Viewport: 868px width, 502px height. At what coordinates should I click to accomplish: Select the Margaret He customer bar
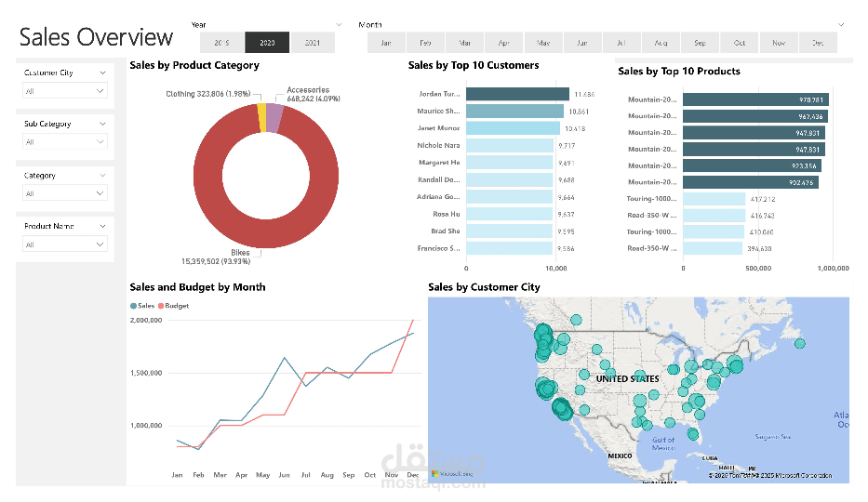[x=509, y=163]
